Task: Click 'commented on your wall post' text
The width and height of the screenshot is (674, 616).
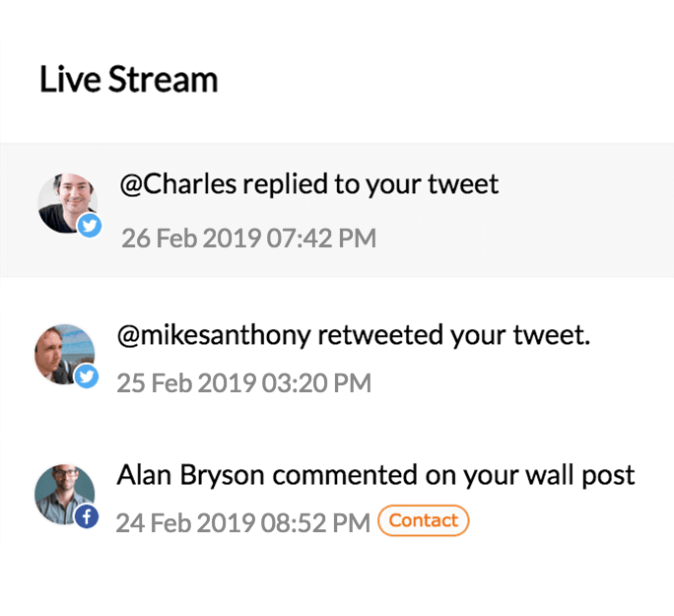Action: pos(453,476)
